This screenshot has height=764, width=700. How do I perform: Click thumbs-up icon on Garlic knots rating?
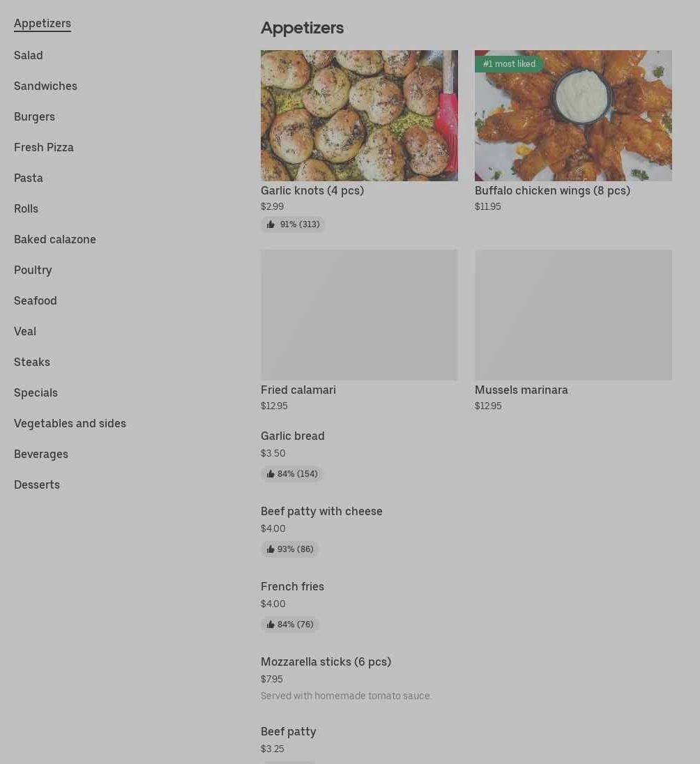(x=271, y=224)
